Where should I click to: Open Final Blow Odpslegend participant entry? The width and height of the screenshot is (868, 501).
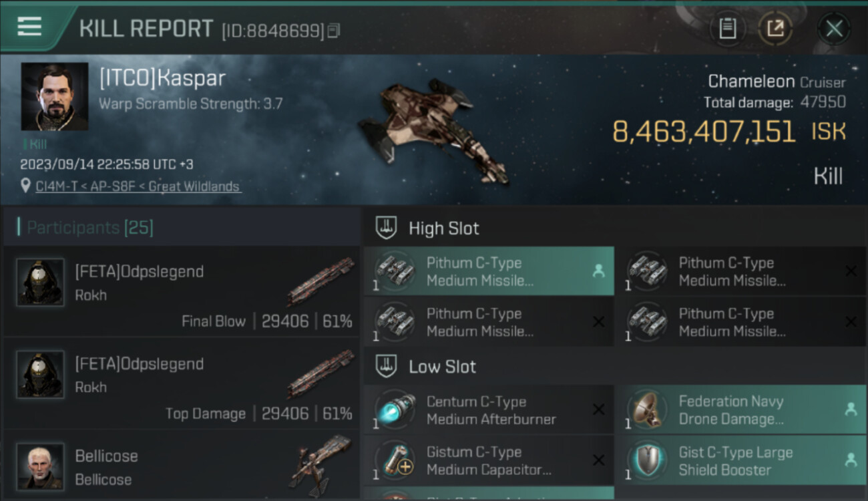182,291
